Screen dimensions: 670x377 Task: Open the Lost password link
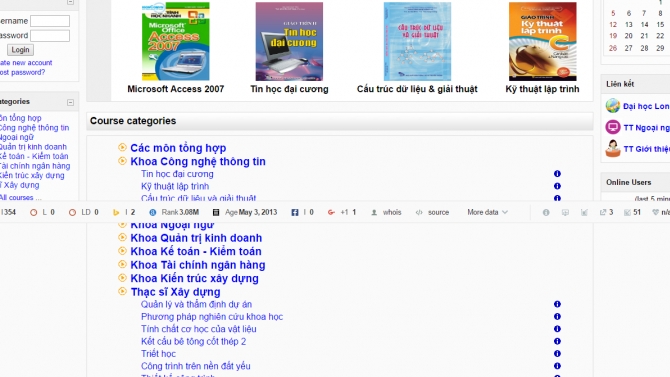(22, 72)
